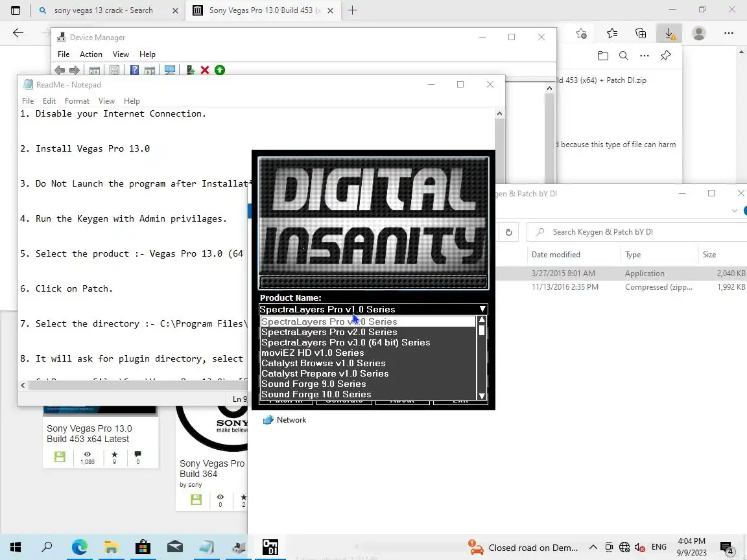The height and width of the screenshot is (560, 747).
Task: Open Microsoft Edge from taskbar
Action: (80, 547)
